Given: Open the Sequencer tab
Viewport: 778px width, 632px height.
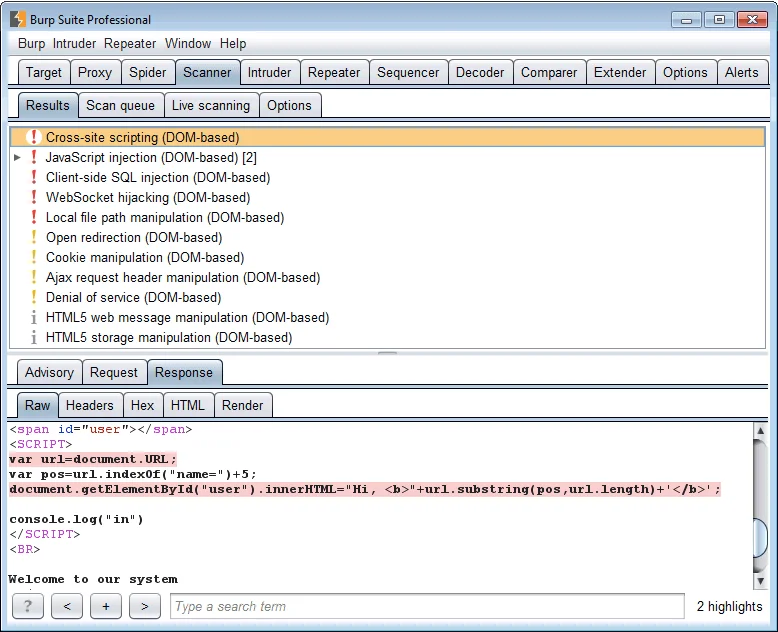Looking at the screenshot, I should tap(408, 72).
